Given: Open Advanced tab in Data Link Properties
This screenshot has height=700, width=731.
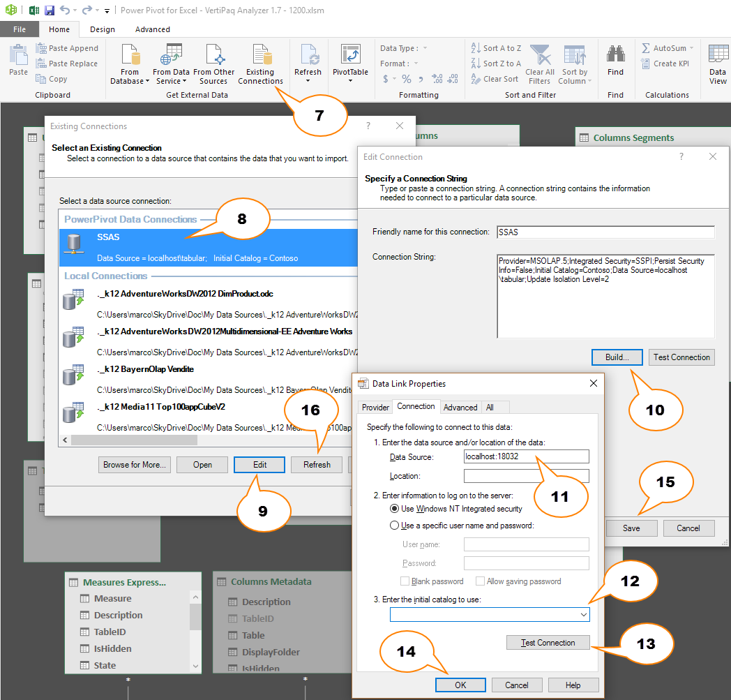Looking at the screenshot, I should pos(460,407).
